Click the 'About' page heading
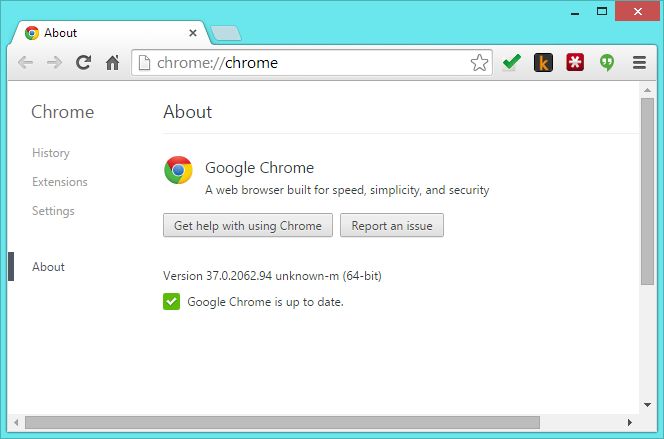This screenshot has height=439, width=664. point(188,112)
